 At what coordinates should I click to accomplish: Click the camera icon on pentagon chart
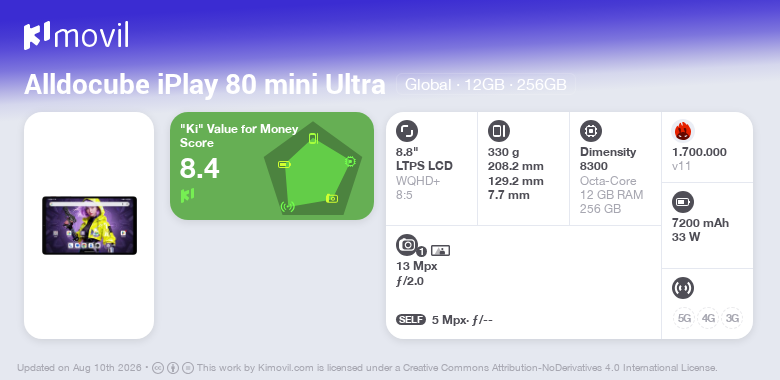click(332, 199)
